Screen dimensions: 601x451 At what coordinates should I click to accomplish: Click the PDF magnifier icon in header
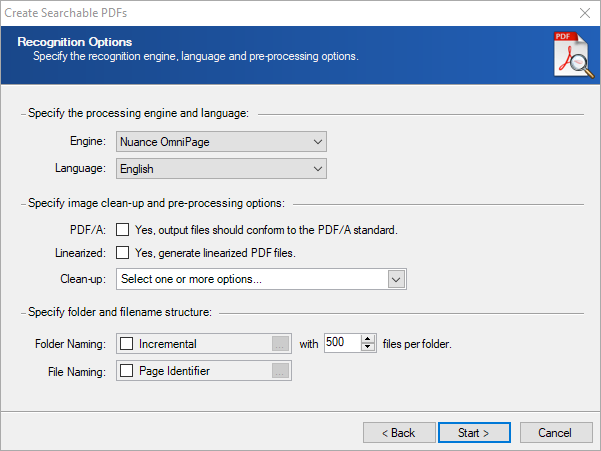(574, 55)
